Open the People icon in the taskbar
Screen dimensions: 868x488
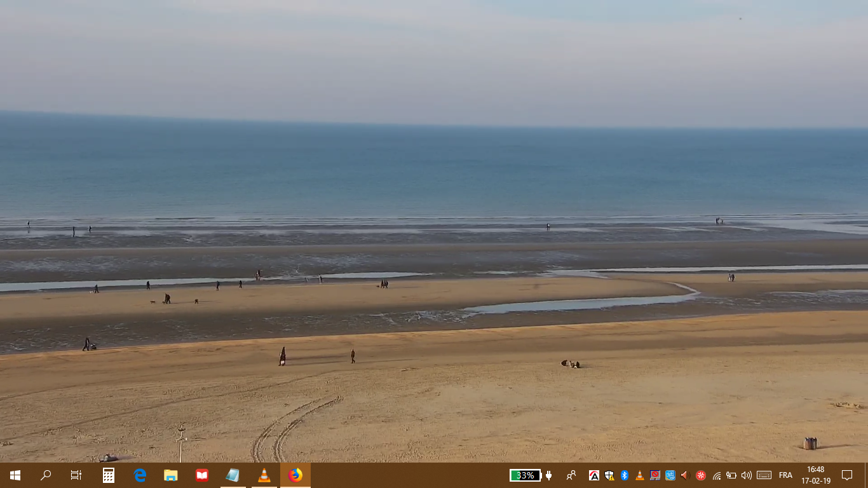pos(571,475)
